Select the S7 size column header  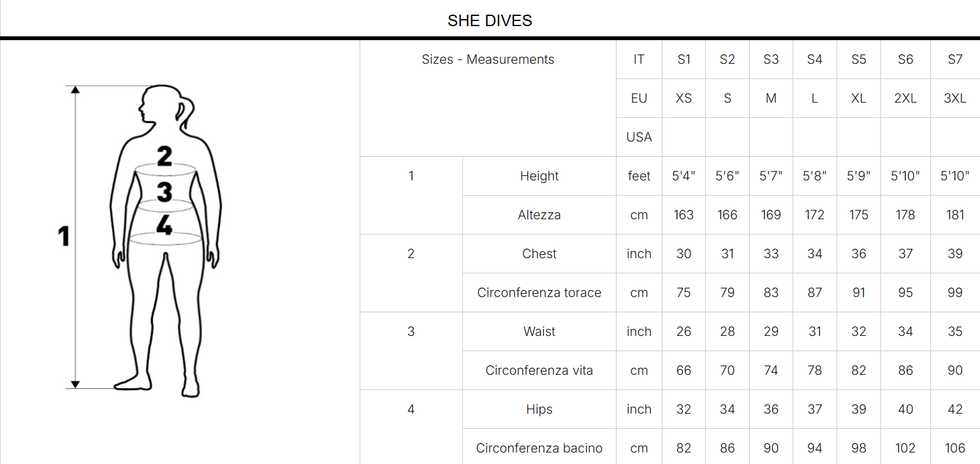[x=954, y=59]
